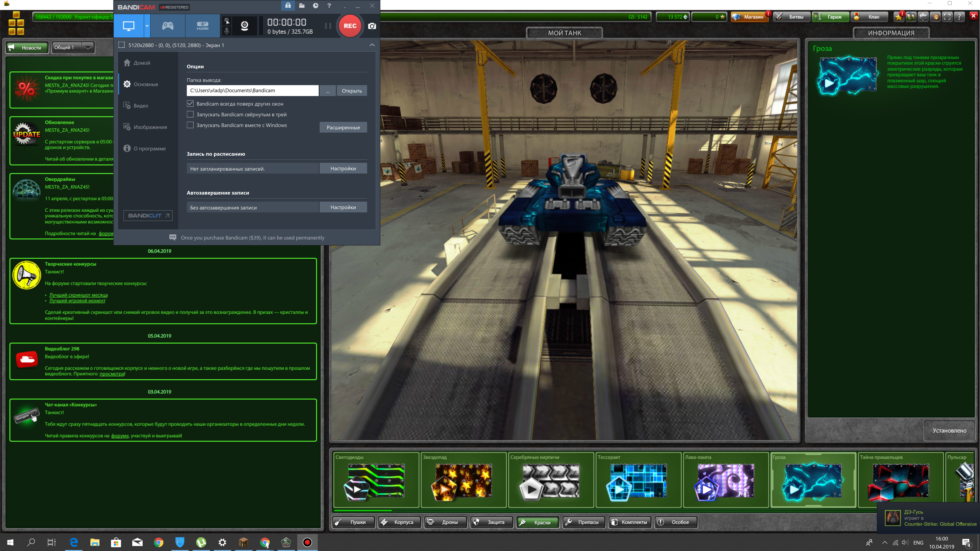
Task: Switch to the Комплекты garage category
Action: coord(630,522)
